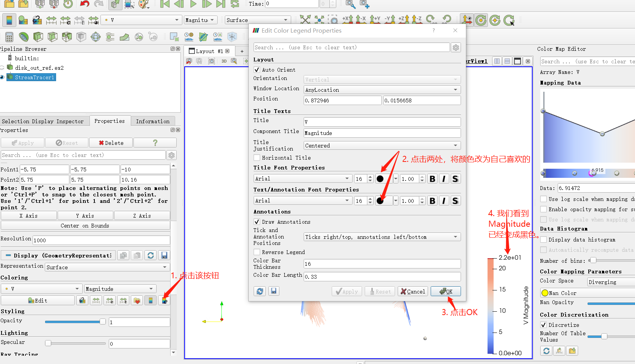Click the favorites heart icon in Coloring row
Screen dimensions: 635x364
(137, 300)
